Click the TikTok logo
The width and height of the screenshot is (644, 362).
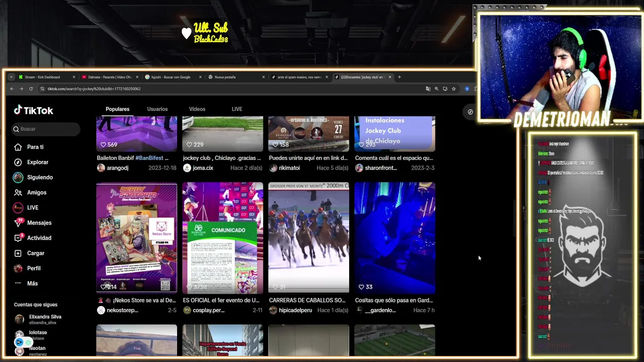pyautogui.click(x=33, y=111)
